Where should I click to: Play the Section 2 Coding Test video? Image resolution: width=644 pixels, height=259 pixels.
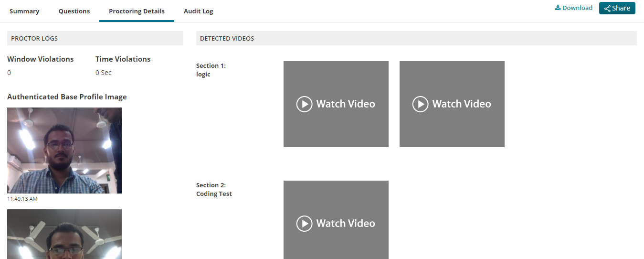coord(336,220)
